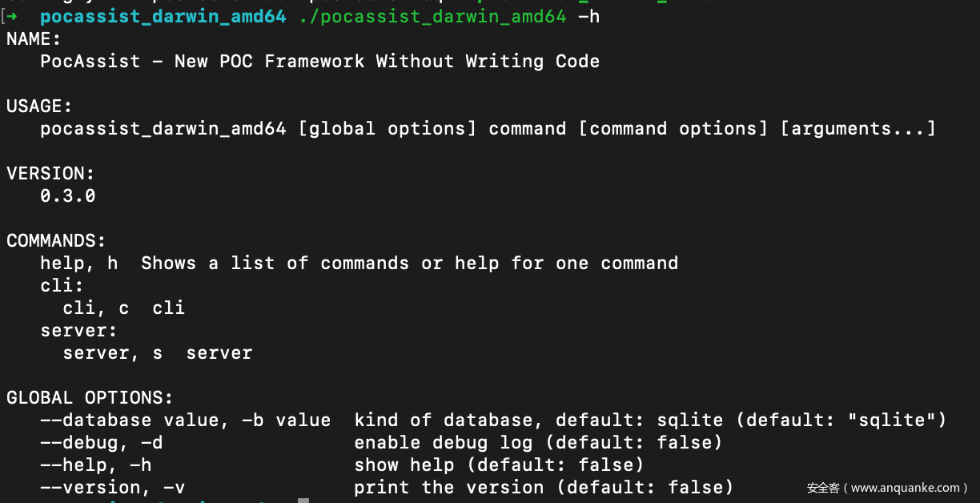
Task: Click the GLOBAL OPTIONS: heading
Action: point(90,397)
